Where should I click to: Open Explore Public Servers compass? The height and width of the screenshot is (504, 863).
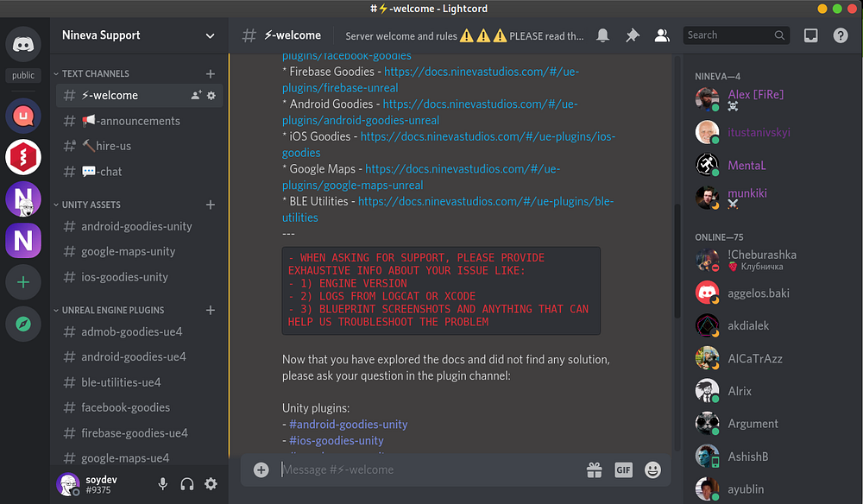(23, 324)
